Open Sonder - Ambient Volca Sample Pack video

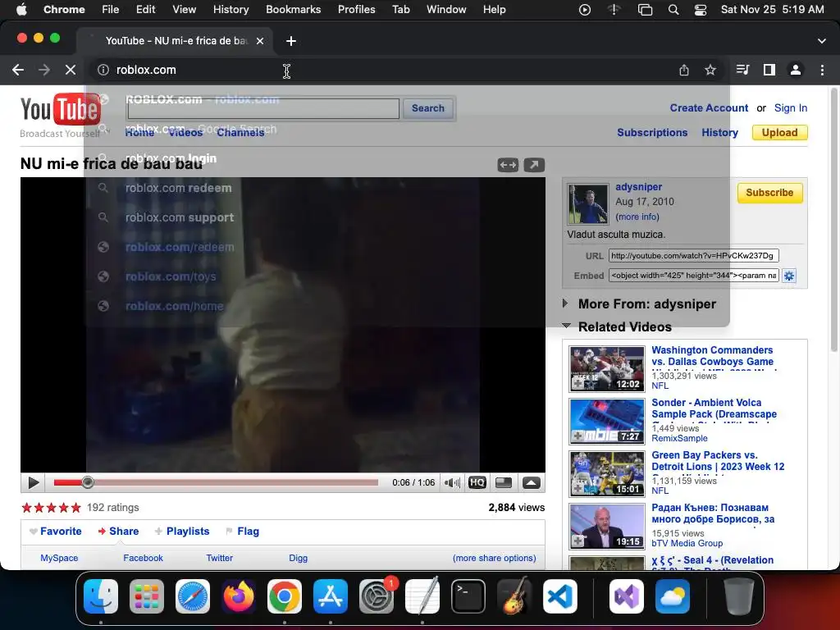(714, 409)
